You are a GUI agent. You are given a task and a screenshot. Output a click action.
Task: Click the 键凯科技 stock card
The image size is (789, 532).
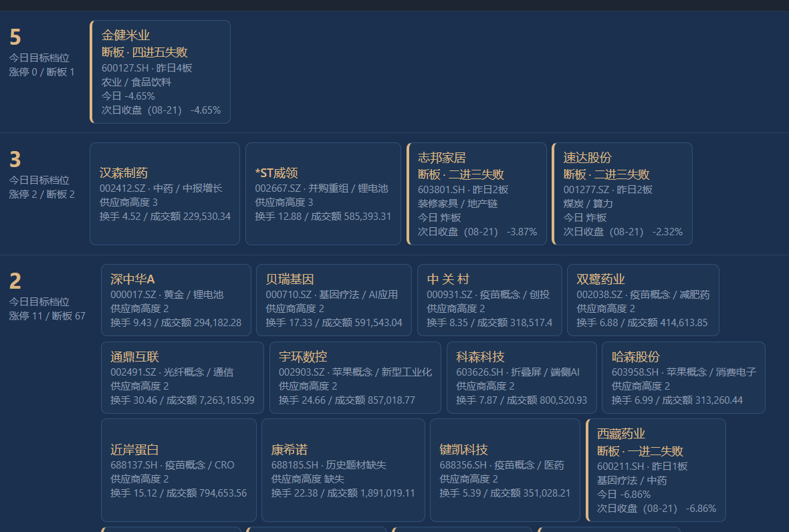point(505,471)
